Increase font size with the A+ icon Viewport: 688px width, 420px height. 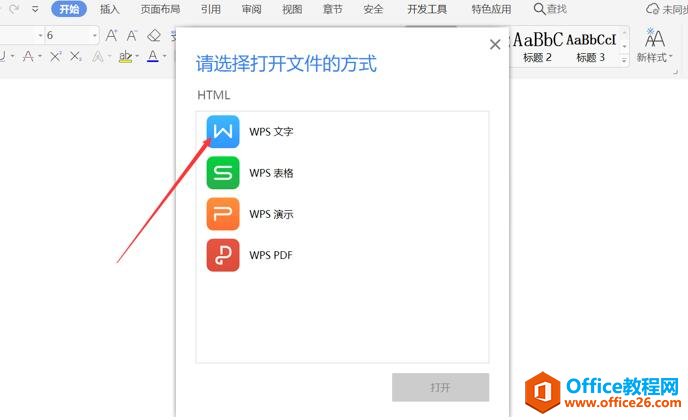[111, 35]
